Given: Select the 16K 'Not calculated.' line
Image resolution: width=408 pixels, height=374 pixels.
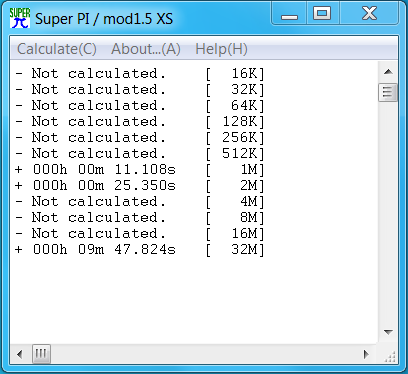Looking at the screenshot, I should click(x=140, y=74).
